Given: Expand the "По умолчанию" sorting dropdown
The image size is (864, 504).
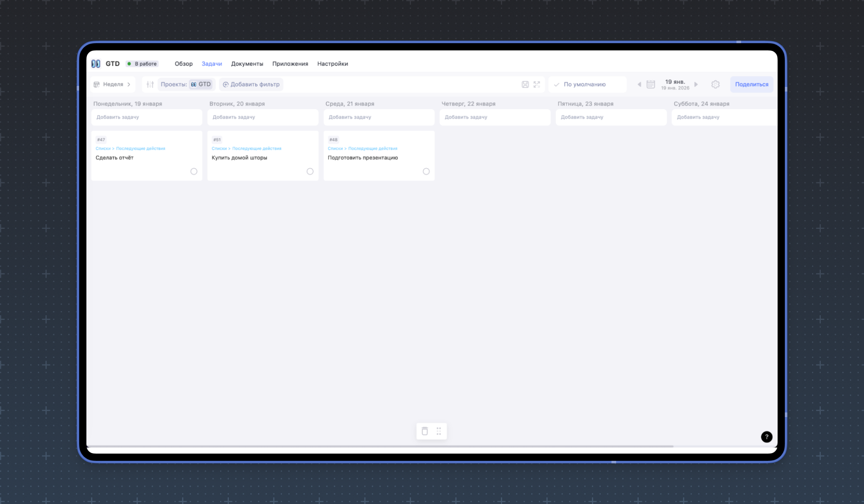Looking at the screenshot, I should point(587,84).
